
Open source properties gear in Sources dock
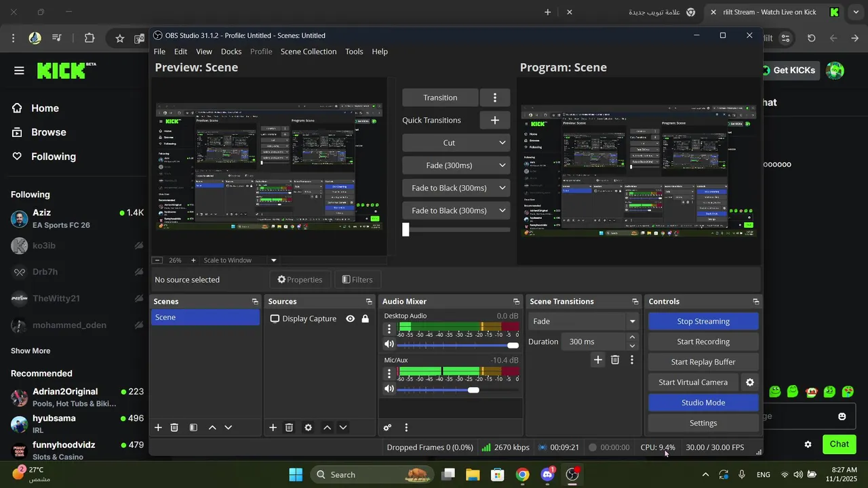point(308,428)
